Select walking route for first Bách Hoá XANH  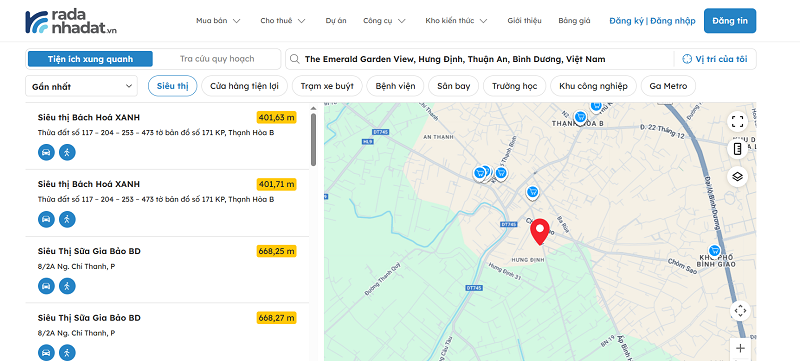(67, 152)
